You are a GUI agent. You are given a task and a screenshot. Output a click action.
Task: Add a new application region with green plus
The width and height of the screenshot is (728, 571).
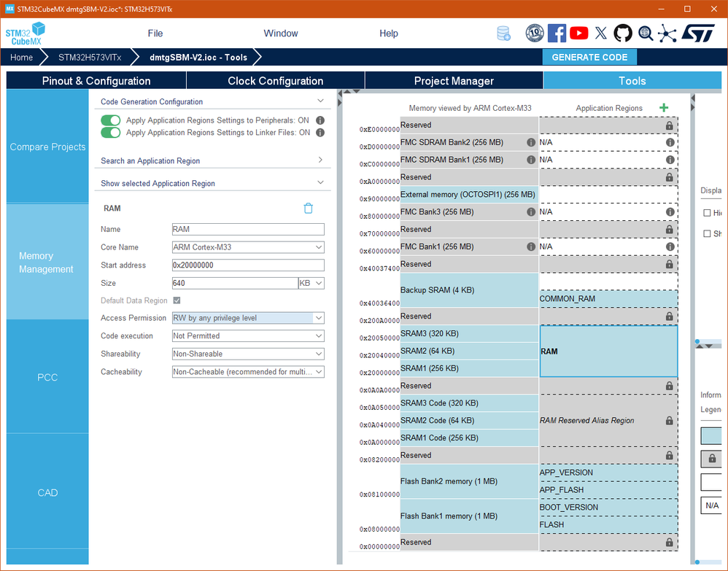point(664,108)
